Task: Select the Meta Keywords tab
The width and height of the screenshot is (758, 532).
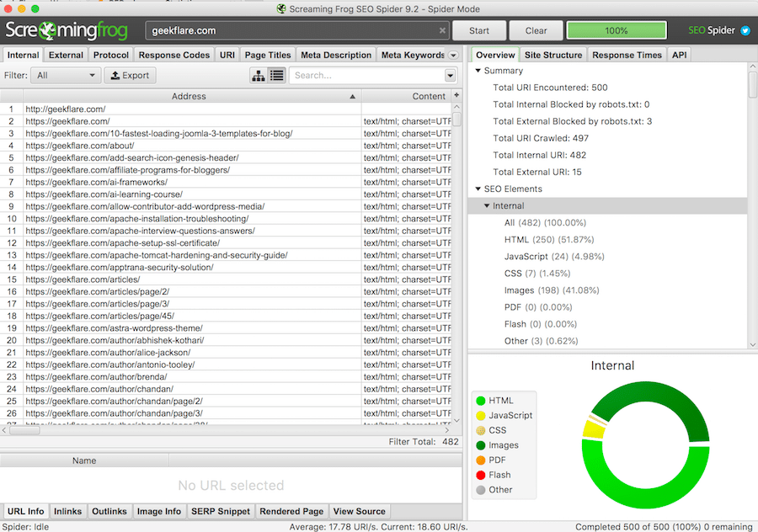Action: coord(413,55)
